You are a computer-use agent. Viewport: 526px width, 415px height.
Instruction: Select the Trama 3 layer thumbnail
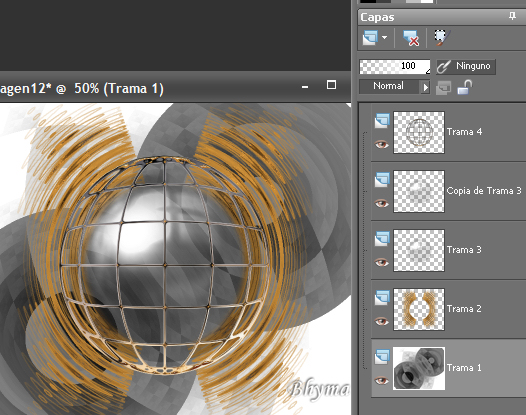419,251
